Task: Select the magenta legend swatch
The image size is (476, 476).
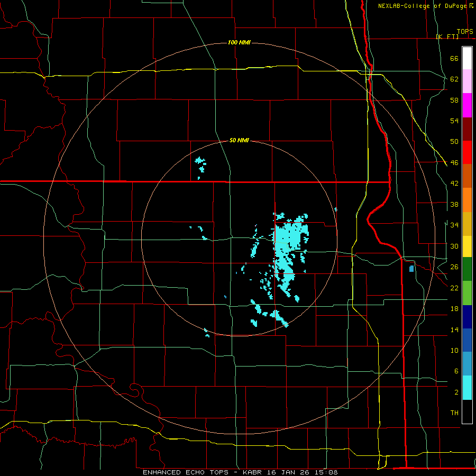Action: (467, 105)
